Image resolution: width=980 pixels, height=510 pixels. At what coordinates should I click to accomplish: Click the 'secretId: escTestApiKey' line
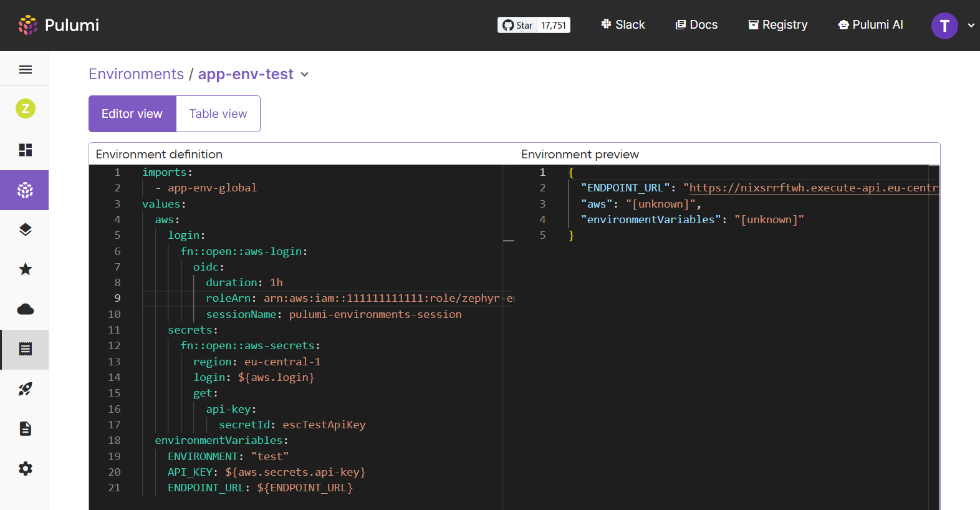pos(292,425)
